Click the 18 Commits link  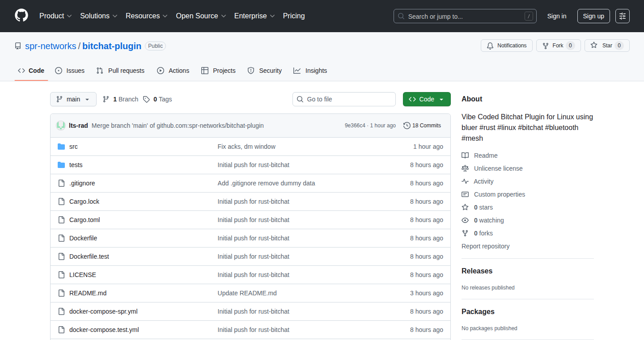tap(422, 126)
